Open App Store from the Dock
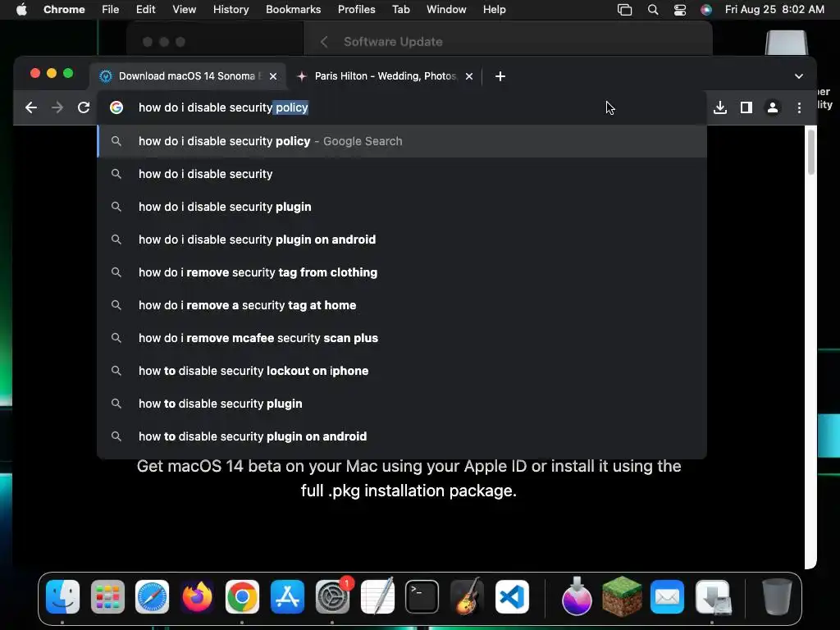The image size is (840, 630). [287, 597]
